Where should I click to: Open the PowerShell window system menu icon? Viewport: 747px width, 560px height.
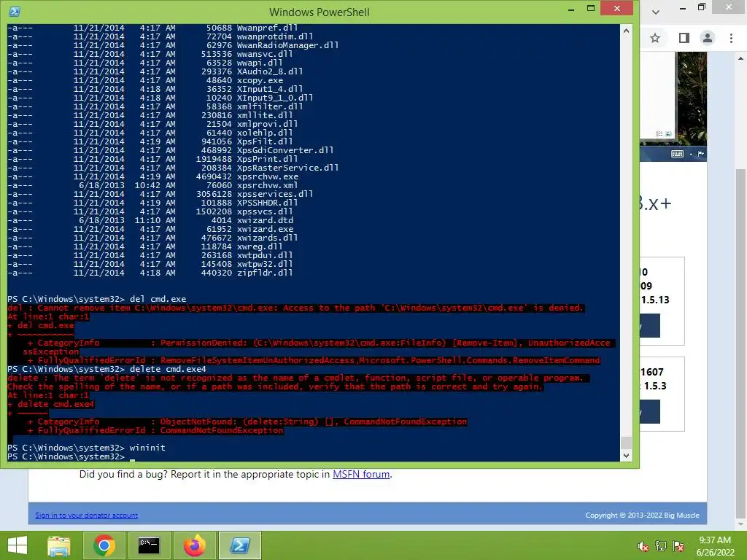(x=15, y=12)
